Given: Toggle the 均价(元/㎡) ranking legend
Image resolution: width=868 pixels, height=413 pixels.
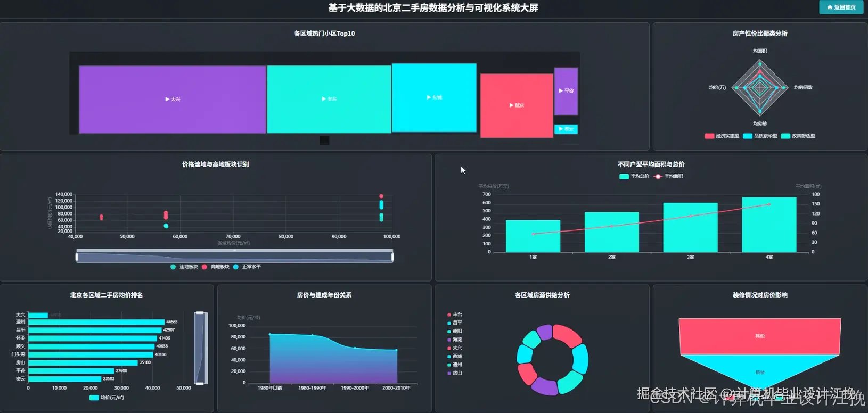Looking at the screenshot, I should [x=107, y=398].
